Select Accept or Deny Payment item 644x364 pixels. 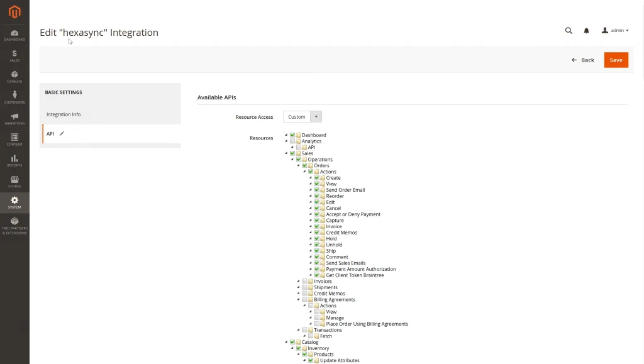click(x=353, y=214)
